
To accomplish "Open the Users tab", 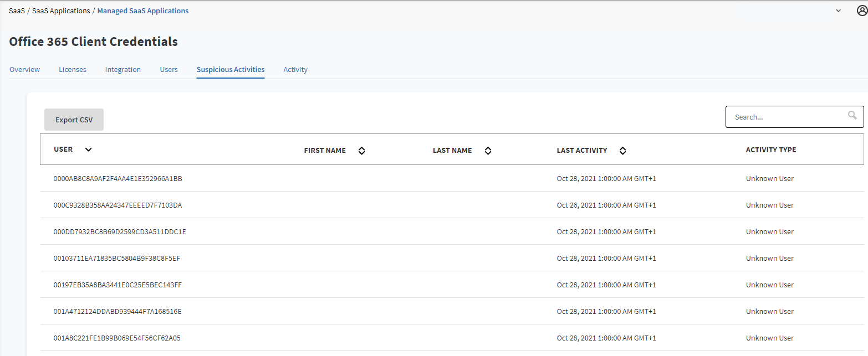I will point(169,69).
